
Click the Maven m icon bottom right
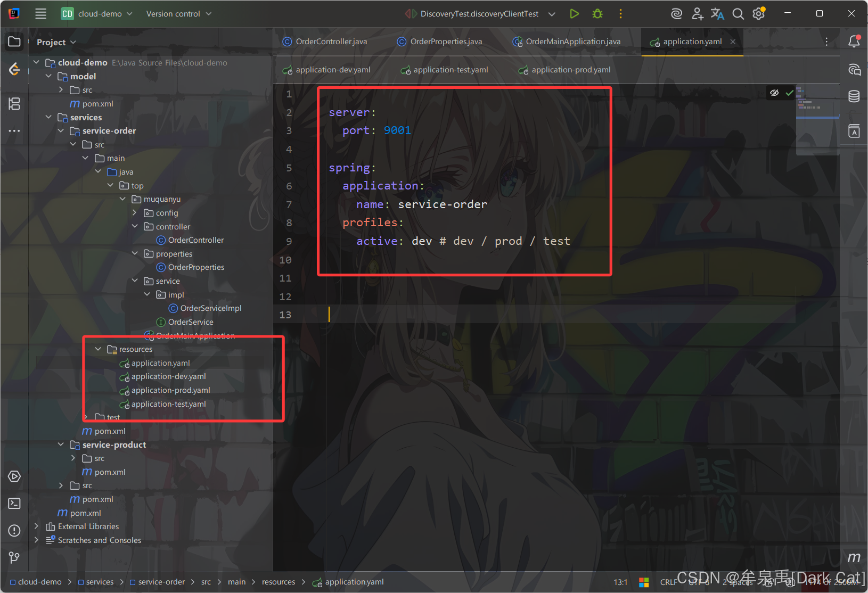pyautogui.click(x=854, y=557)
